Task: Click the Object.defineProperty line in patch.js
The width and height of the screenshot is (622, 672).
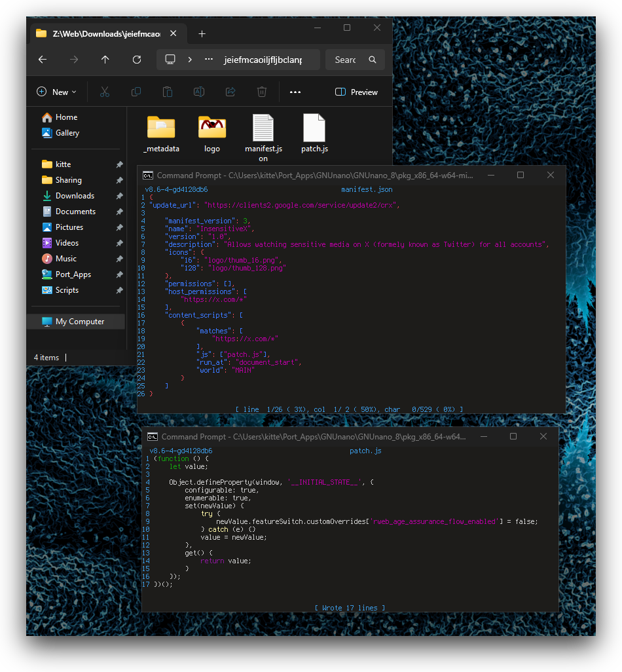Action: point(272,482)
